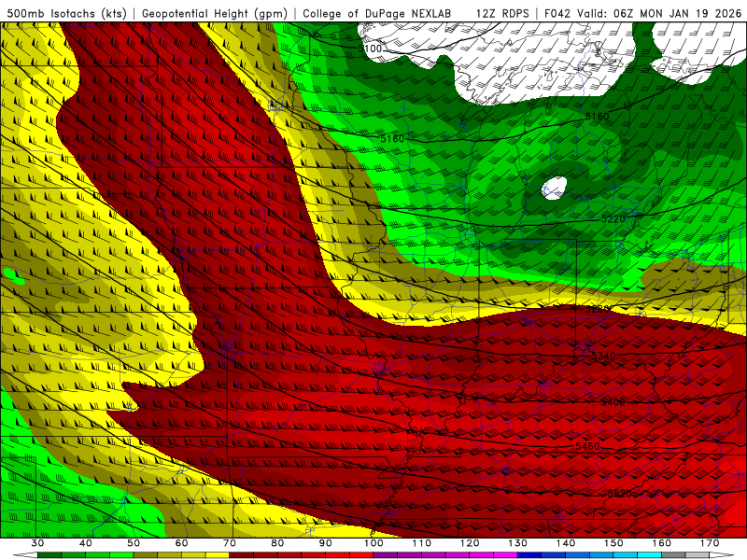Screen dimensions: 747x560
Task: Click the 80 knot color scale label
Action: tap(277, 543)
